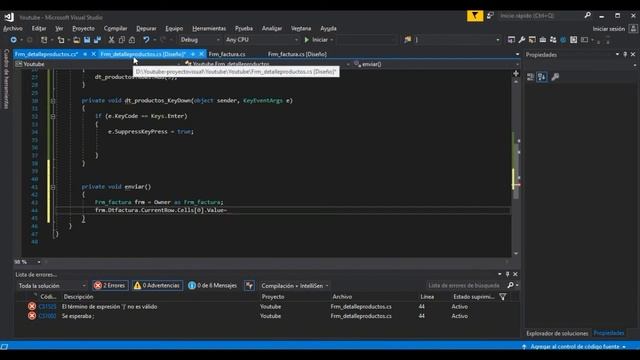Click the Navigate Backward toolbar icon
Viewport: 640px width, 360px height.
click(x=13, y=40)
